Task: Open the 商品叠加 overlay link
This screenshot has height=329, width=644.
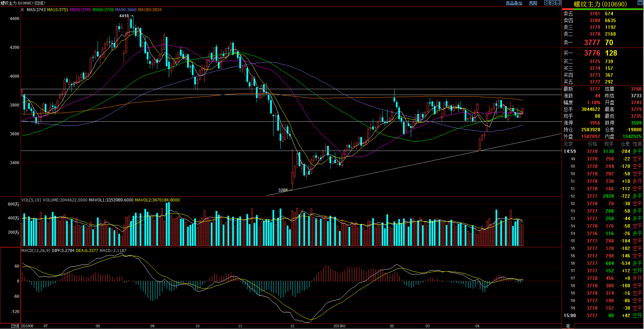Action: point(514,3)
